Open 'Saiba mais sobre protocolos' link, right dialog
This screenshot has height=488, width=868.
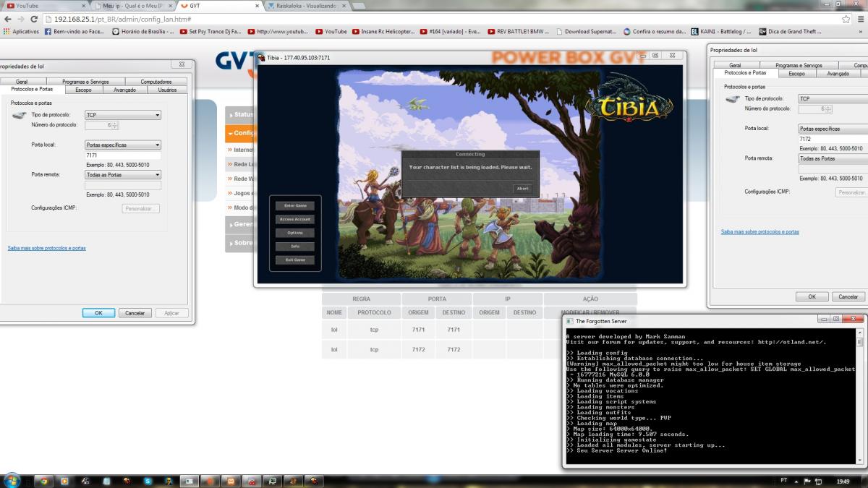(760, 231)
